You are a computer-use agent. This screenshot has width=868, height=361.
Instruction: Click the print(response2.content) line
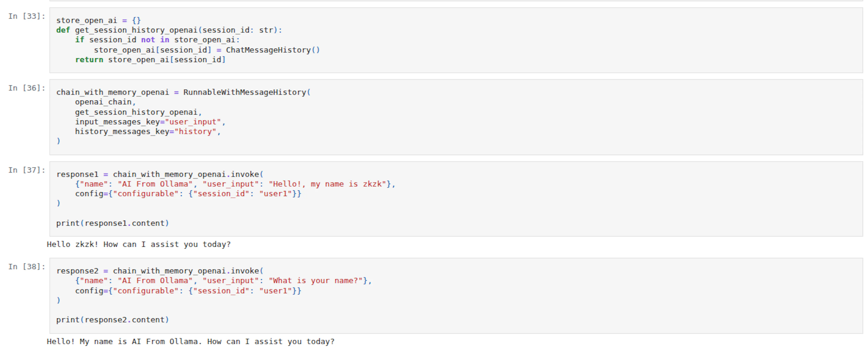point(113,320)
